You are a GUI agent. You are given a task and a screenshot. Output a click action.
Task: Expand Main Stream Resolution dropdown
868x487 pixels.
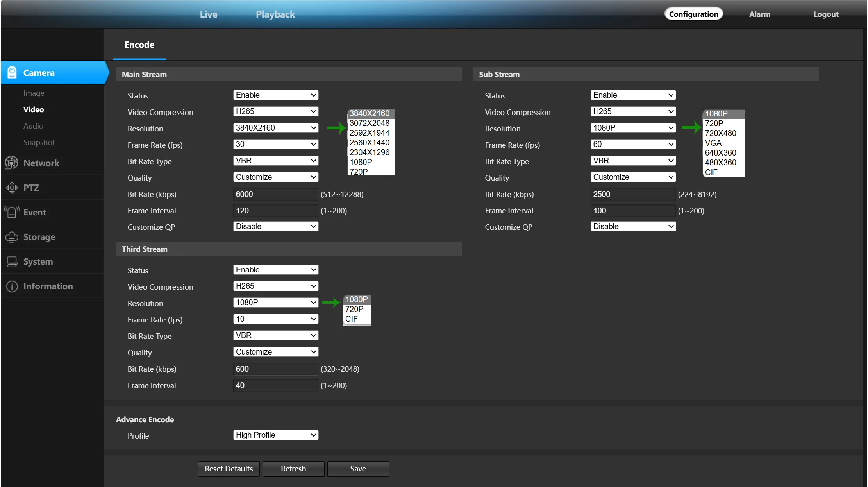coord(275,128)
